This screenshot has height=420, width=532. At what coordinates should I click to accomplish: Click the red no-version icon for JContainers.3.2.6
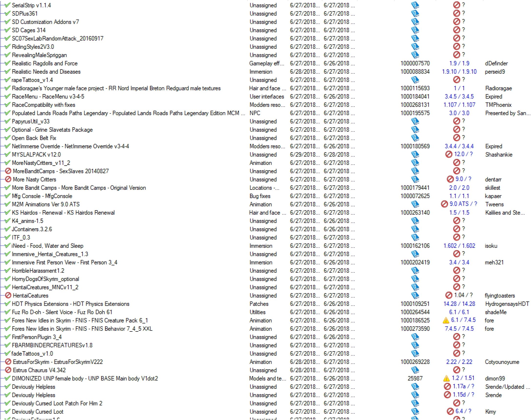456,229
